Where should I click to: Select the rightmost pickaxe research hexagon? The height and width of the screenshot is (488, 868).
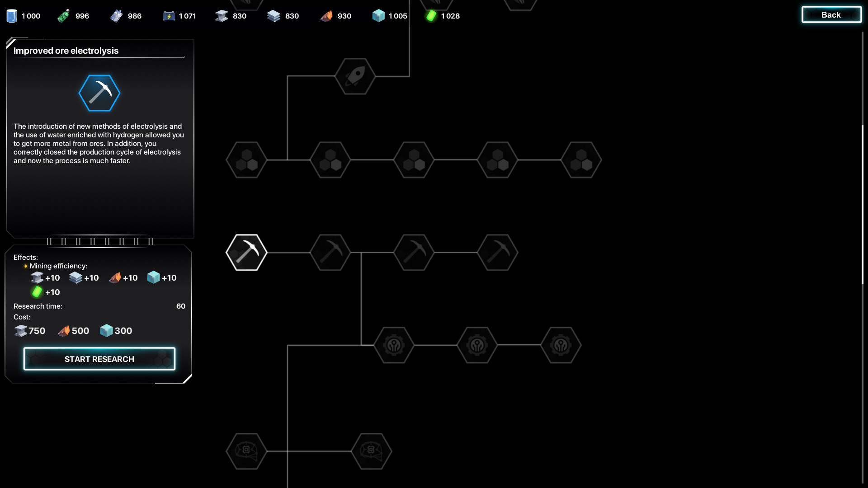point(497,252)
